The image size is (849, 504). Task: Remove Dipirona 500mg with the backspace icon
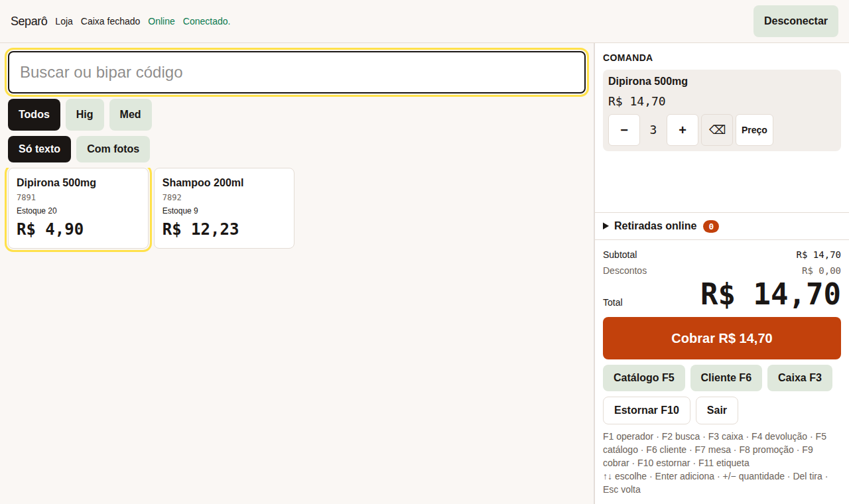coord(717,130)
